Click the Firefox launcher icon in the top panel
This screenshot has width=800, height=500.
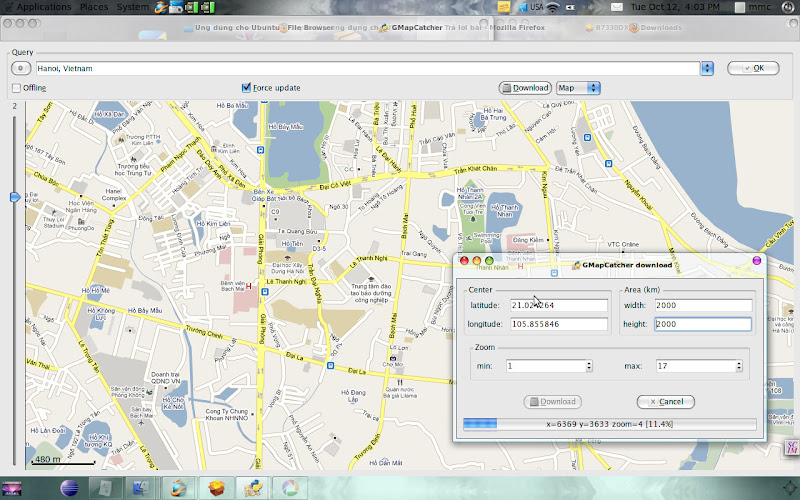(x=161, y=7)
